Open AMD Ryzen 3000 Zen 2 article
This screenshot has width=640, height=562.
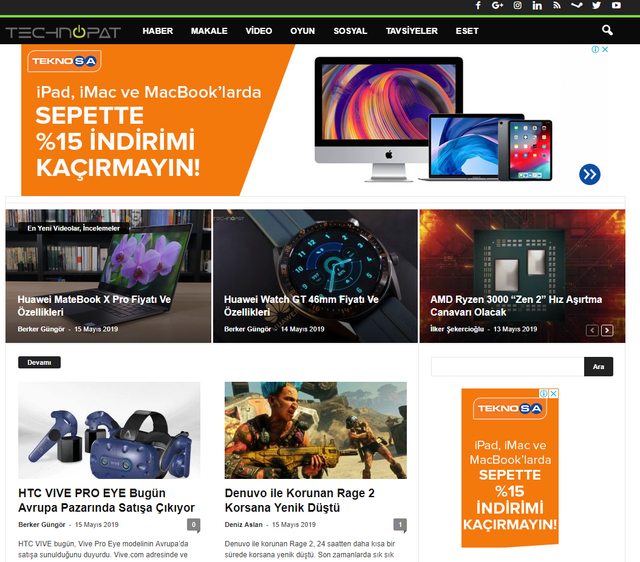point(516,306)
